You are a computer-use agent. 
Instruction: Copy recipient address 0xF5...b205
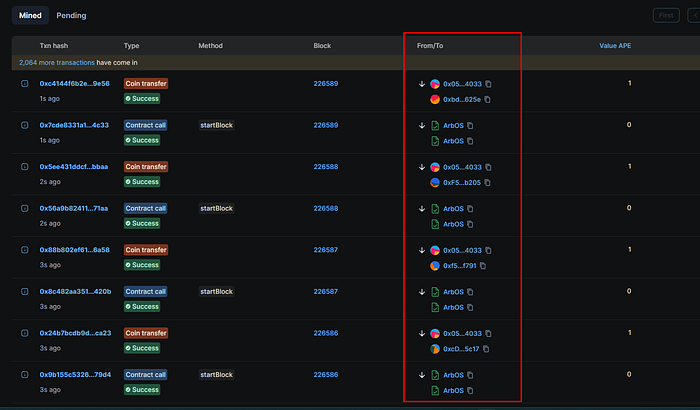point(488,183)
